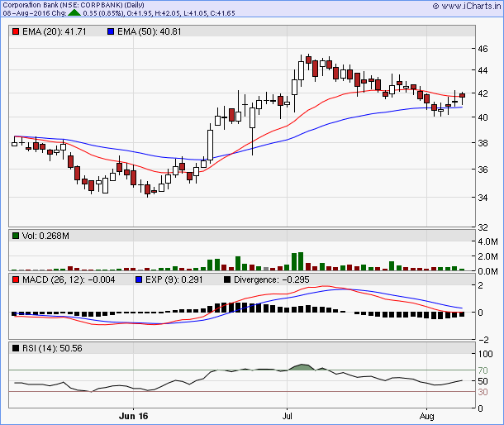Select the 'RSI (14): 50.56' label
This screenshot has width=504, height=425.
click(52, 348)
